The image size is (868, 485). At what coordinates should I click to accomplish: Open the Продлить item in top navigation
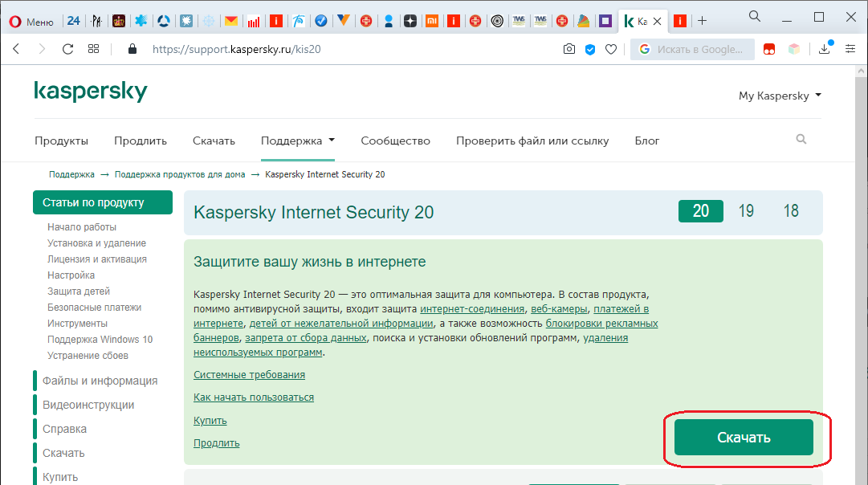point(140,141)
